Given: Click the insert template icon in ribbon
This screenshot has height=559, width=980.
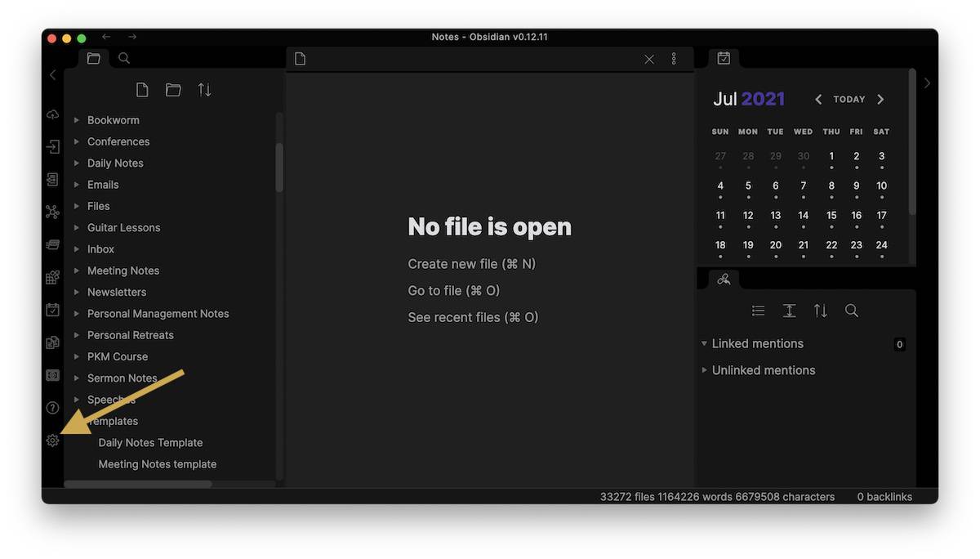Looking at the screenshot, I should coord(52,342).
